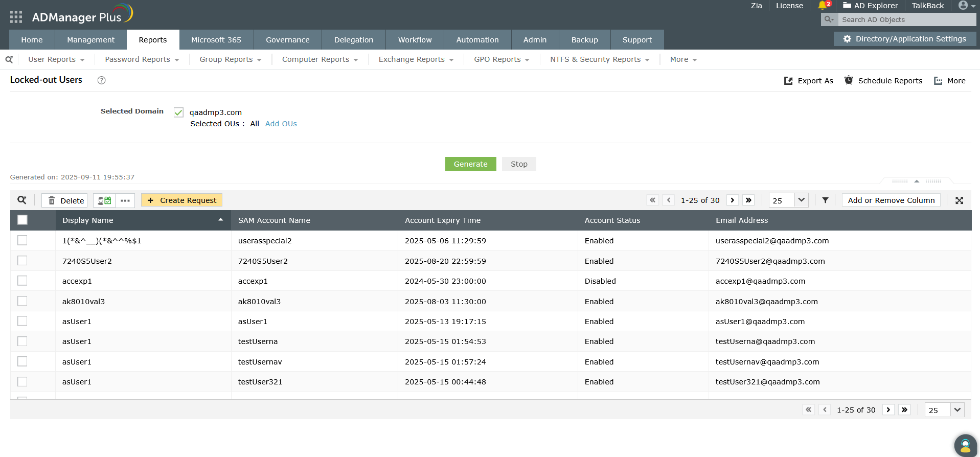Viewport: 980px width, 457px height.
Task: Select the 7240S5User2 row checkbox
Action: (x=22, y=261)
